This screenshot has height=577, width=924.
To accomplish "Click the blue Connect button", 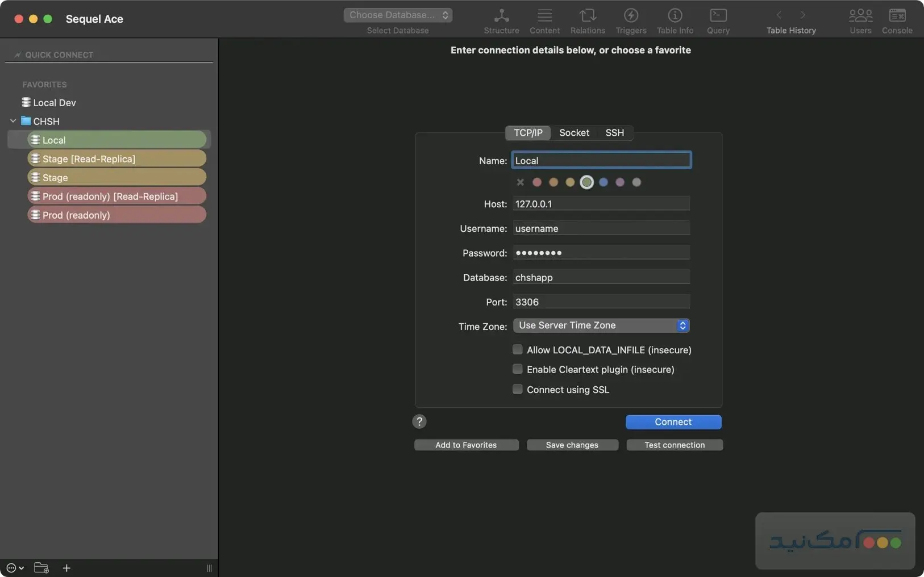I will [673, 422].
